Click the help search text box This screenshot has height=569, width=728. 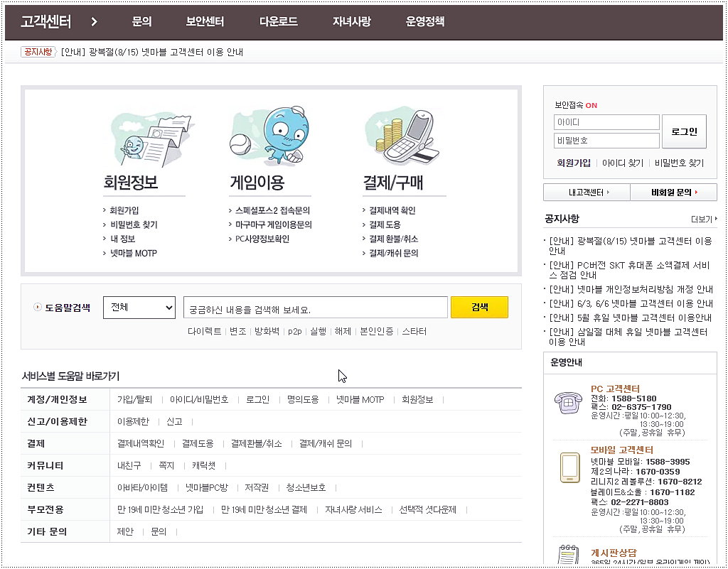pos(316,308)
